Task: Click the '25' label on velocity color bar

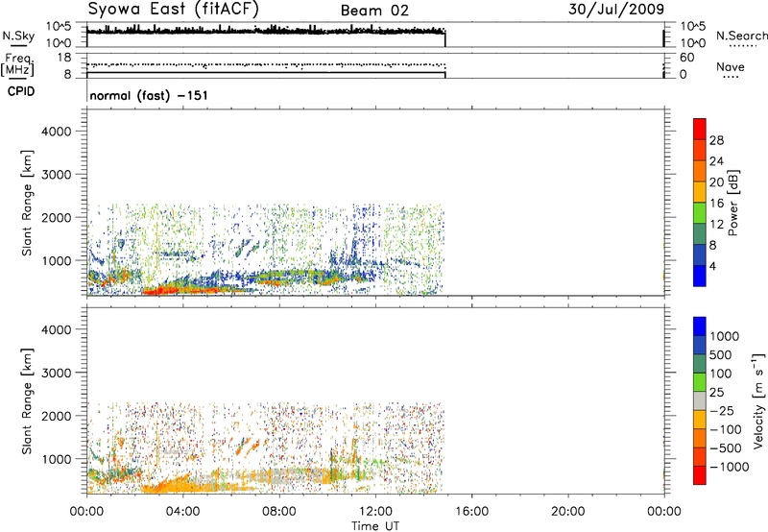Action: click(716, 393)
